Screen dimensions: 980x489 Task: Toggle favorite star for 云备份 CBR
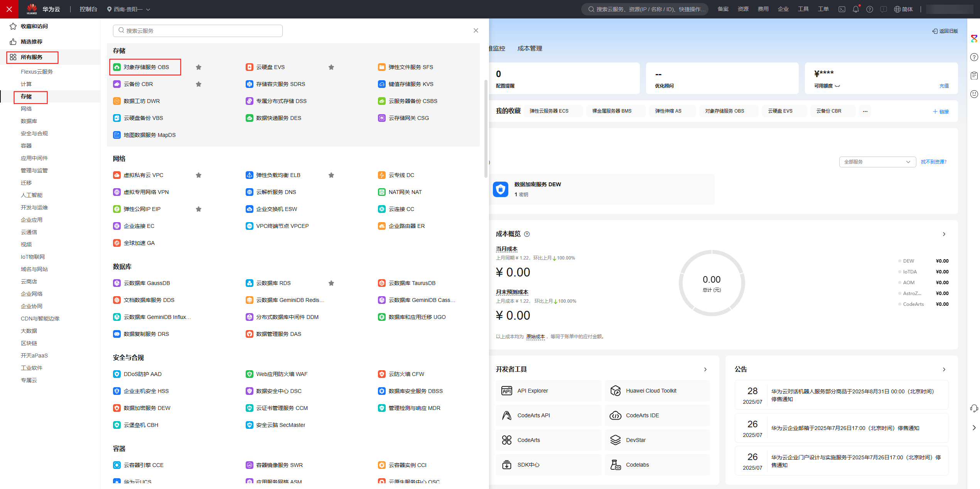pos(199,84)
